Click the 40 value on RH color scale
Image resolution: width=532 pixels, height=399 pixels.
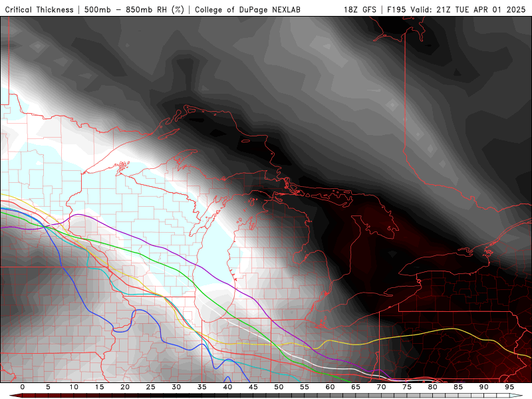tap(227, 387)
